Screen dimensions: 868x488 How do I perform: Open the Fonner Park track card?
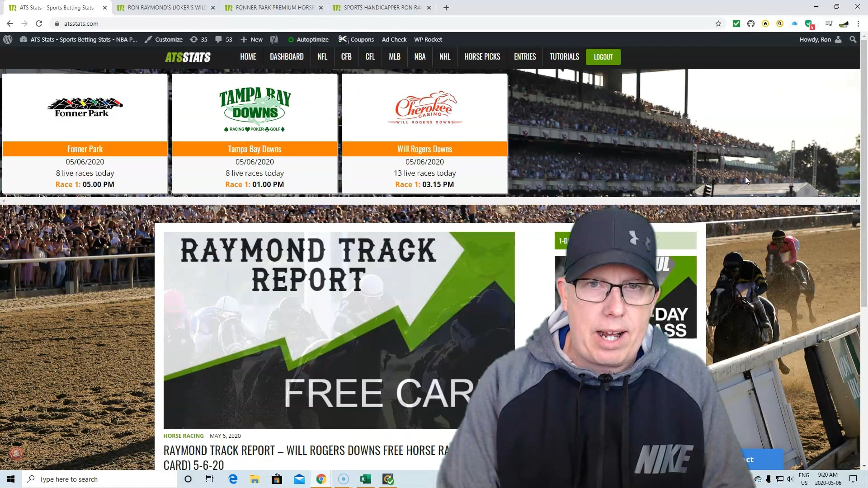coord(85,133)
